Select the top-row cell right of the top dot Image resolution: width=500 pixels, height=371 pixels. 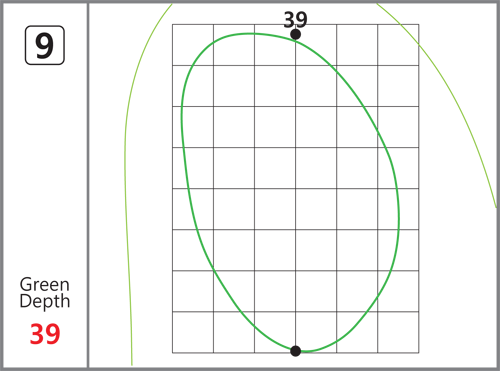tap(316, 45)
